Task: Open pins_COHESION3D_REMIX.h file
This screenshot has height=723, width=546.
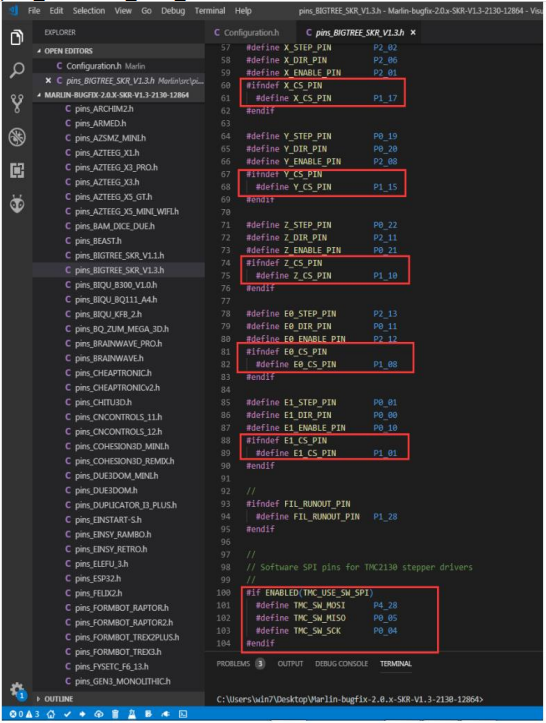Action: [x=119, y=461]
